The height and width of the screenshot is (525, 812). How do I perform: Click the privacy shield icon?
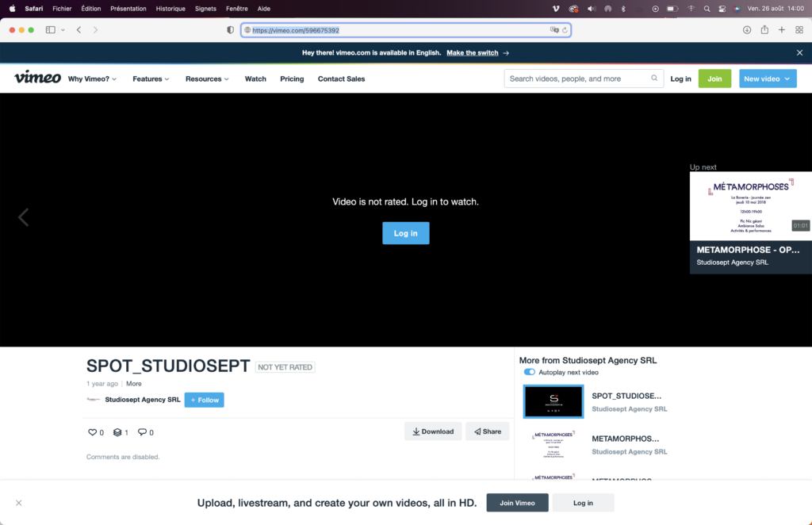[x=231, y=30]
